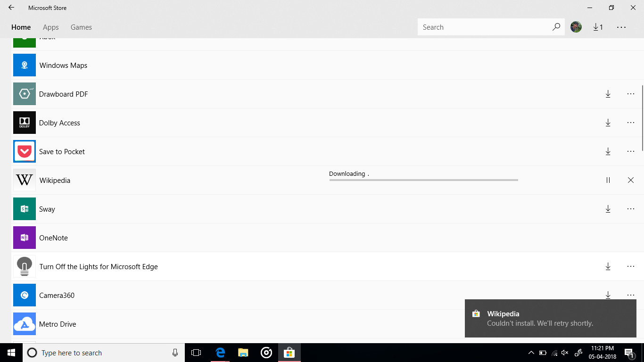Click the Metro Drive app icon
The height and width of the screenshot is (362, 644).
(25, 324)
